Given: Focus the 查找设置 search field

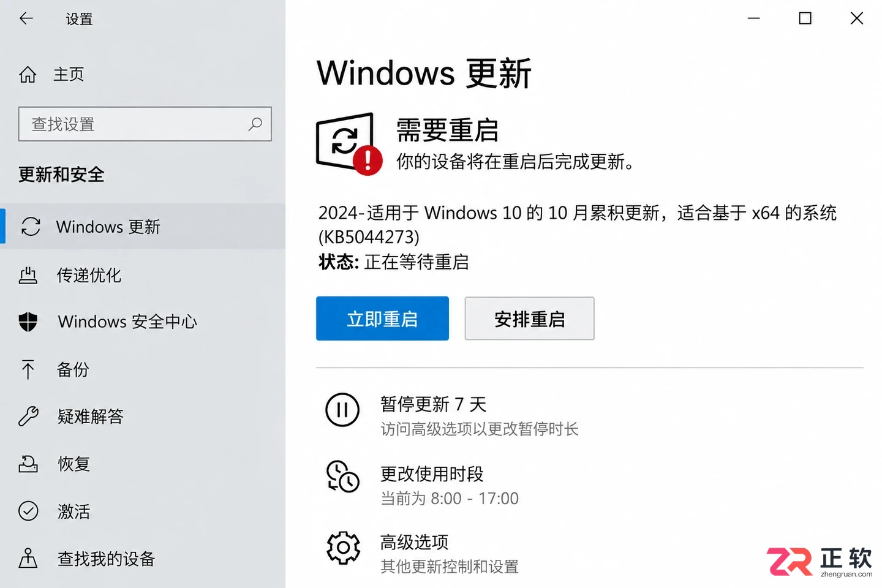Looking at the screenshot, I should click(145, 124).
